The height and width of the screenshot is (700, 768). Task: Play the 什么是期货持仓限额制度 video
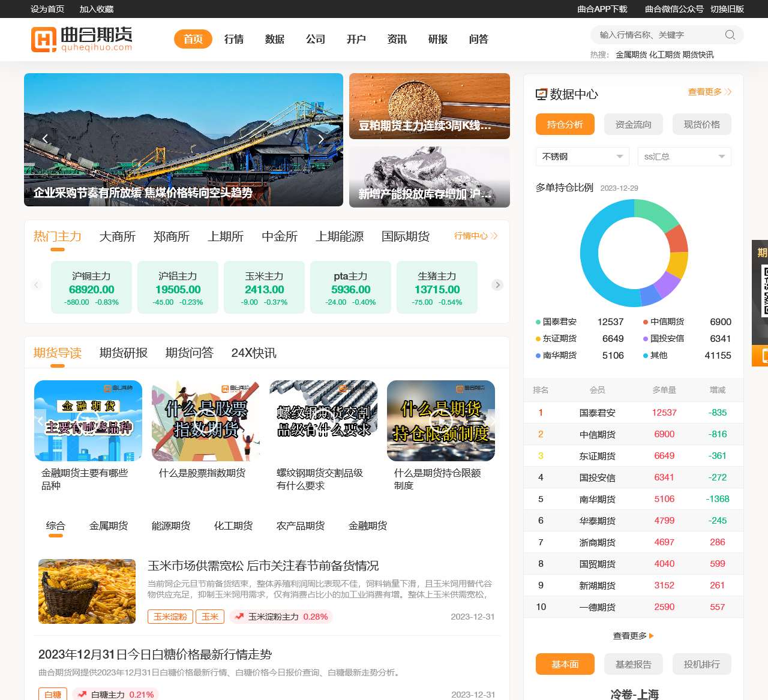click(441, 420)
